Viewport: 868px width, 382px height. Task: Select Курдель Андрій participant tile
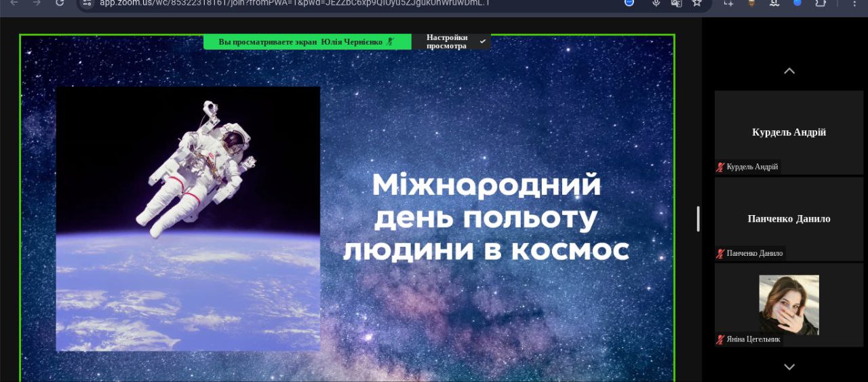[789, 132]
